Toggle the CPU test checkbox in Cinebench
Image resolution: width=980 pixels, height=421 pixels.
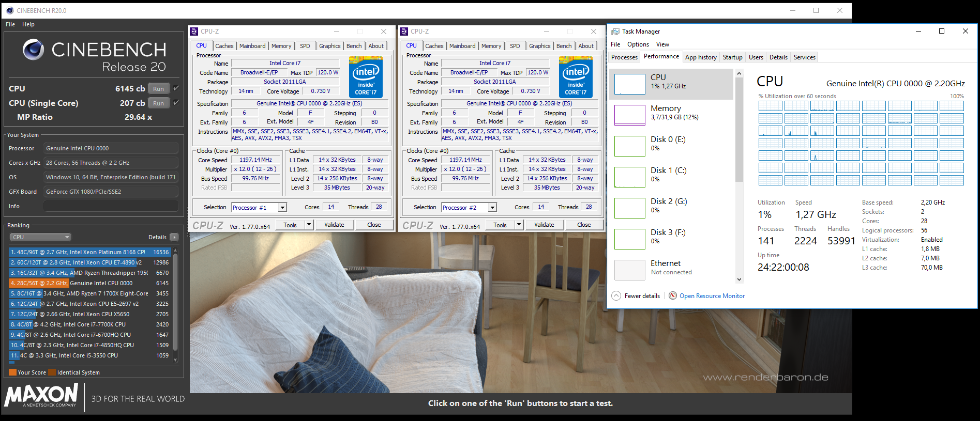click(176, 88)
